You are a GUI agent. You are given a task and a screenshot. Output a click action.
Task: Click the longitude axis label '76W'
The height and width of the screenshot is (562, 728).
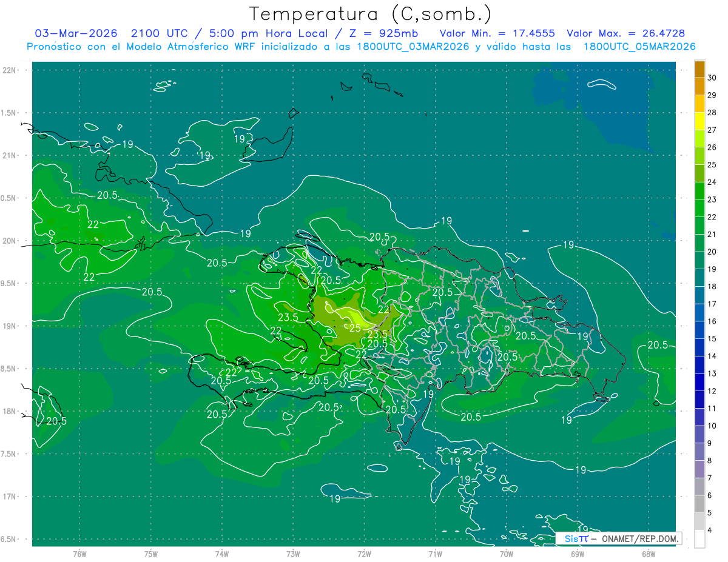(79, 554)
